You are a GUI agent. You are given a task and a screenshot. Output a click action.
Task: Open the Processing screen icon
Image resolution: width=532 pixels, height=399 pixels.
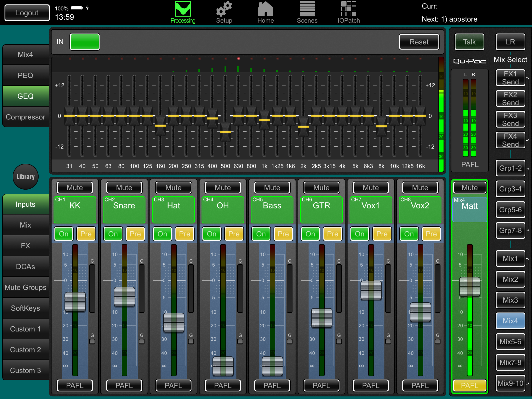click(183, 10)
